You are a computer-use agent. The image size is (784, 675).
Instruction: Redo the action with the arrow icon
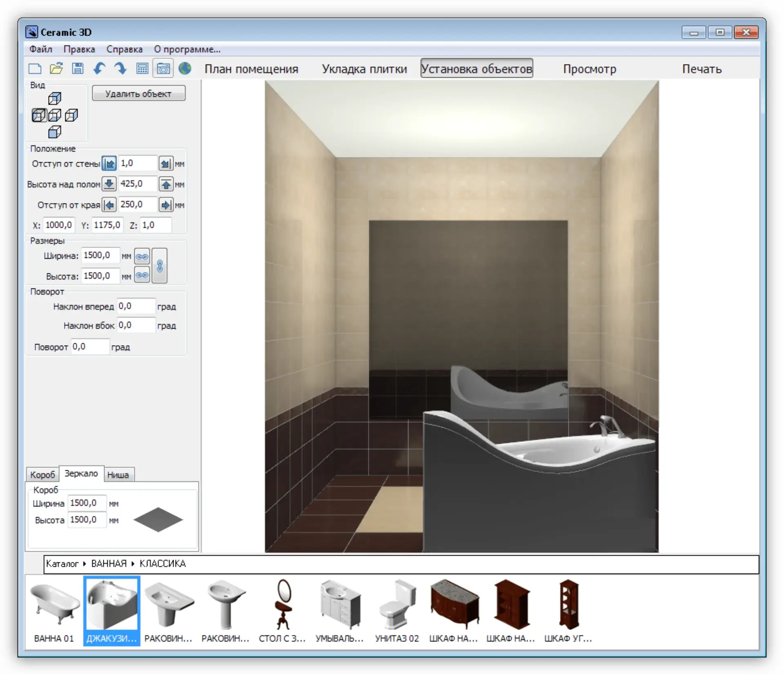[120, 68]
